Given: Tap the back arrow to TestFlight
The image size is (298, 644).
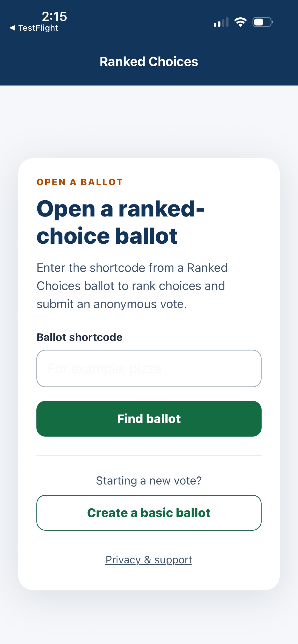Looking at the screenshot, I should click(12, 28).
